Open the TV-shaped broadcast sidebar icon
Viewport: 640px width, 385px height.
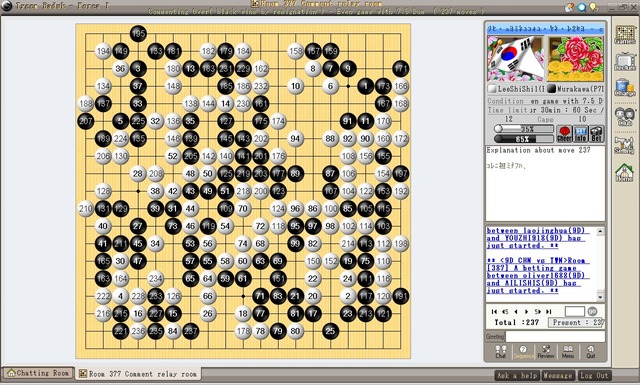click(624, 62)
